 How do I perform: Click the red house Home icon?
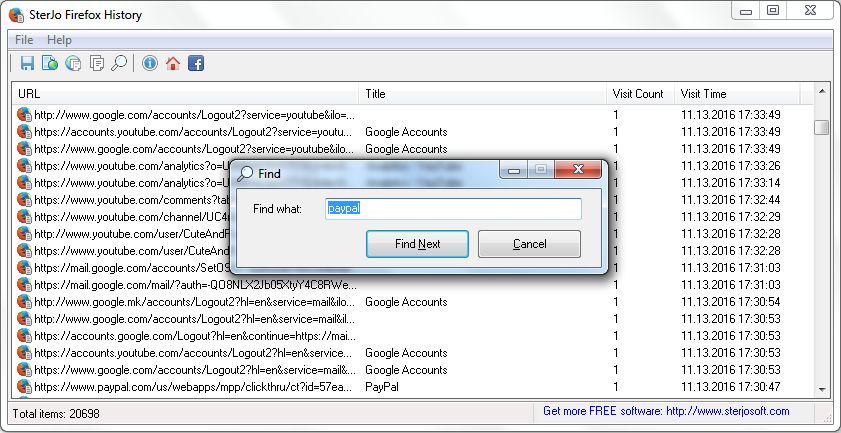(173, 63)
